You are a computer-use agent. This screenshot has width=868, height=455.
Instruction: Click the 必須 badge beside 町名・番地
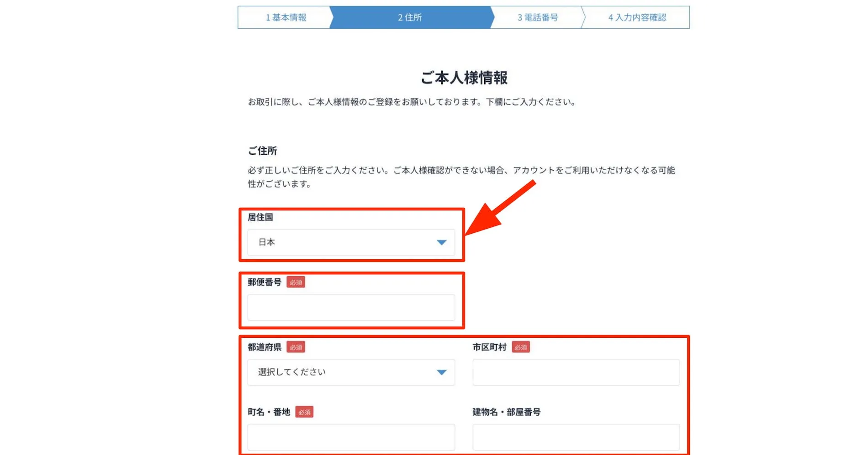point(305,412)
